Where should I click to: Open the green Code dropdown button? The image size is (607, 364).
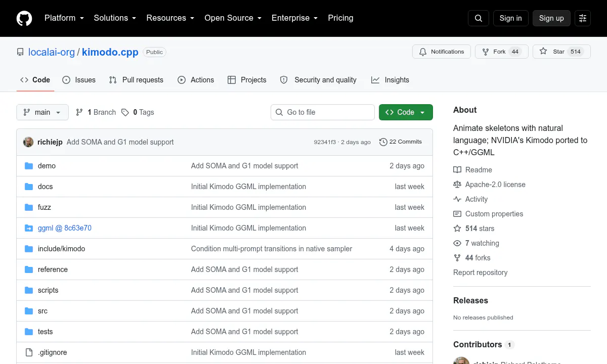(x=406, y=112)
